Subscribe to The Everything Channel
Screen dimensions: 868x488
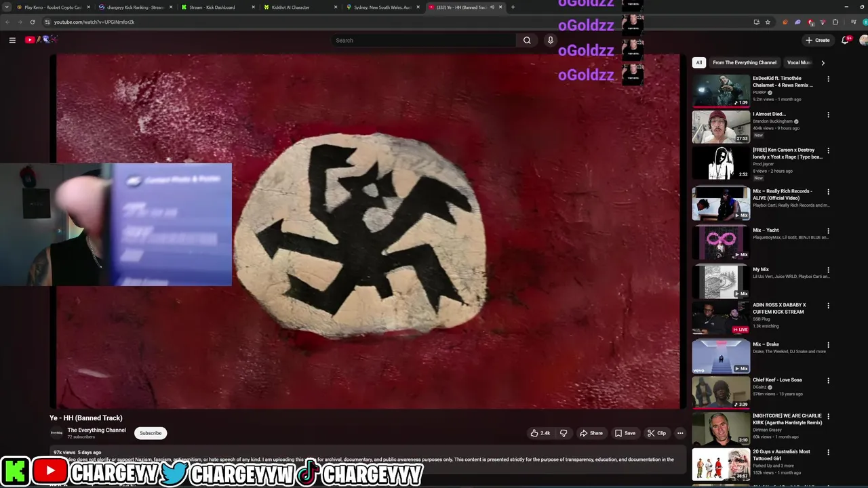point(151,433)
